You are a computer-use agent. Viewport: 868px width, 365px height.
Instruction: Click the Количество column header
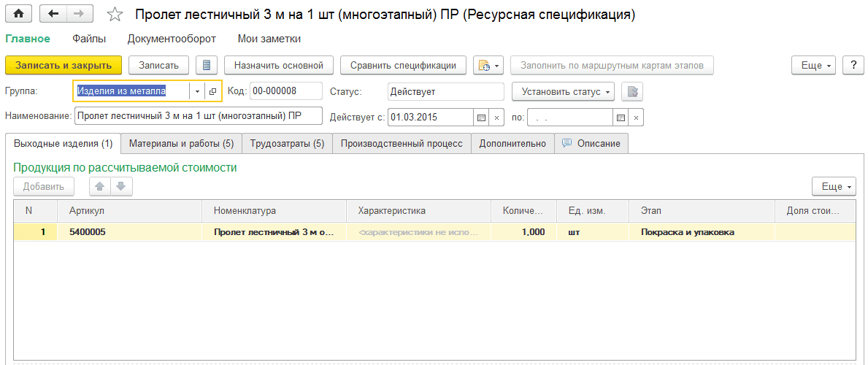(x=523, y=211)
